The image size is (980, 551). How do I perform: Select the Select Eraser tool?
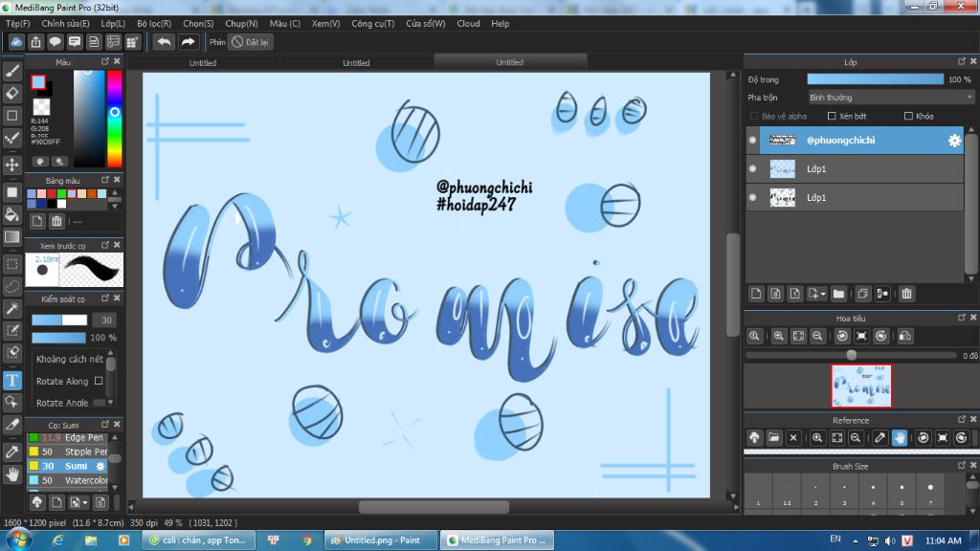11,353
